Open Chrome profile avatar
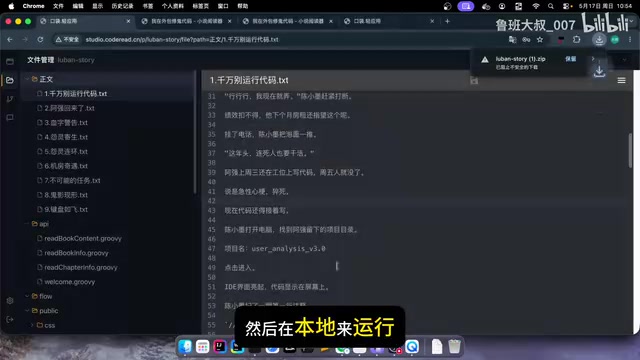Screen dimensions: 640x360 pyautogui.click(x=615, y=40)
